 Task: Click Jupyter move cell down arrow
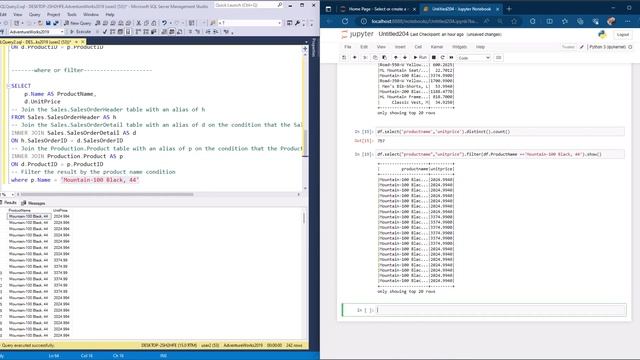[x=405, y=58]
